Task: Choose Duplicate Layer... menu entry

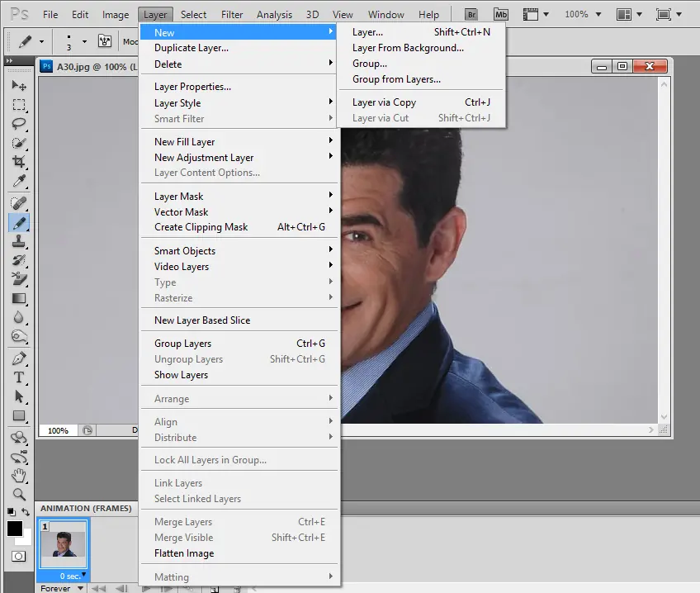Action: [x=192, y=48]
